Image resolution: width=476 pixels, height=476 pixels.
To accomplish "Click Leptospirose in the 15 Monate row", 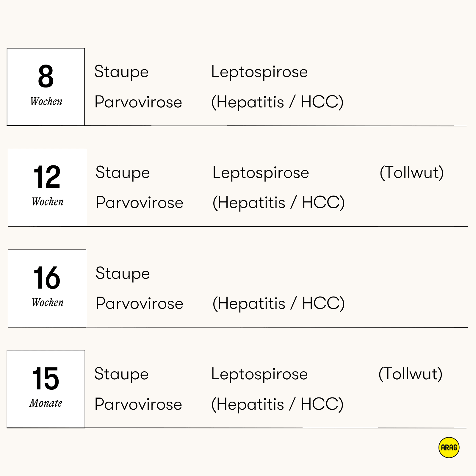I will (259, 375).
